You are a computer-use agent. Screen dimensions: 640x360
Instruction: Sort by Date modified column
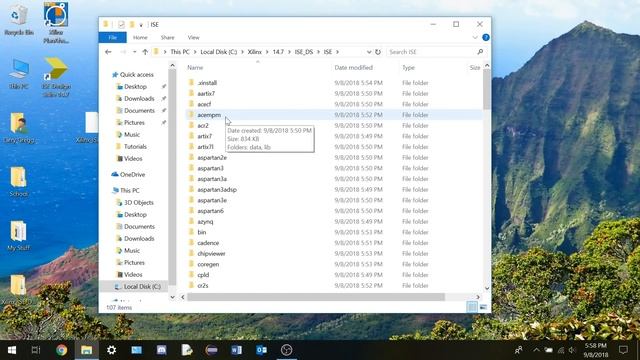tap(353, 67)
